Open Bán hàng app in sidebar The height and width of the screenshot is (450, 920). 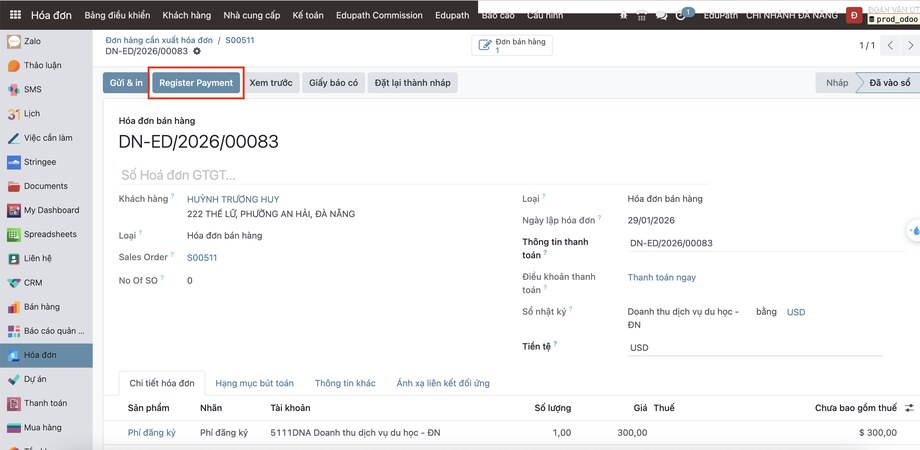[x=46, y=307]
